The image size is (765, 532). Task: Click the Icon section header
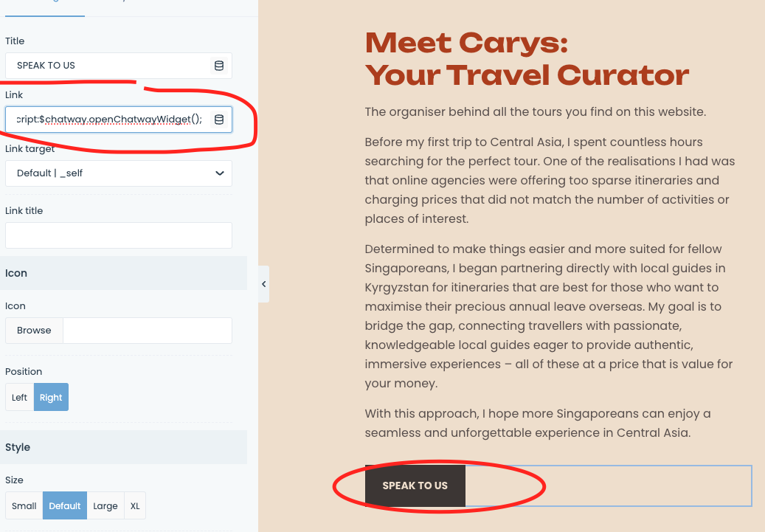tap(124, 273)
